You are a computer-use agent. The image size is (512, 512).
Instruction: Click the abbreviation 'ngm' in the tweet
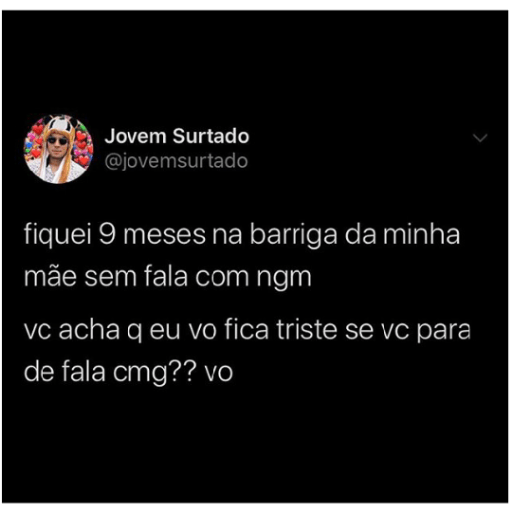[284, 280]
